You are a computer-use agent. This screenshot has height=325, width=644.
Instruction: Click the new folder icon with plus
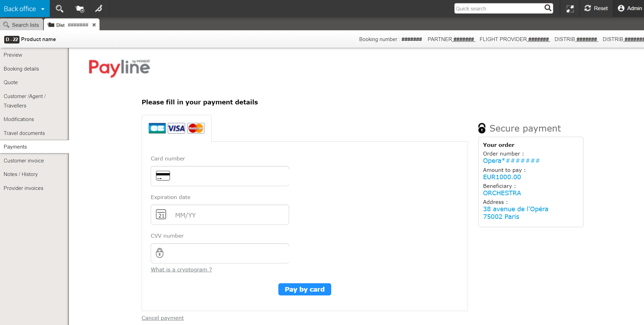point(80,9)
